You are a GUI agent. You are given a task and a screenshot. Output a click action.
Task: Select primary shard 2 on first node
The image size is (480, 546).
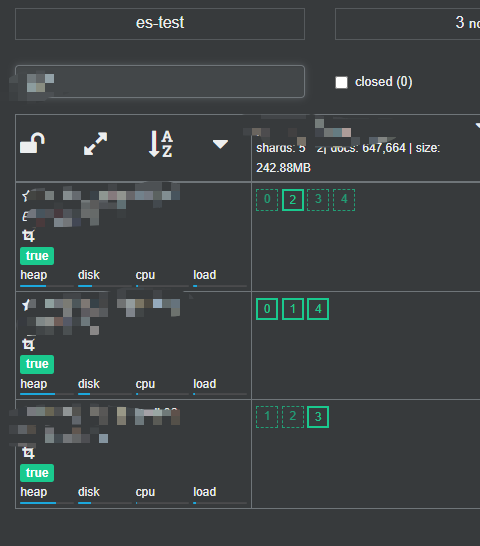293,200
